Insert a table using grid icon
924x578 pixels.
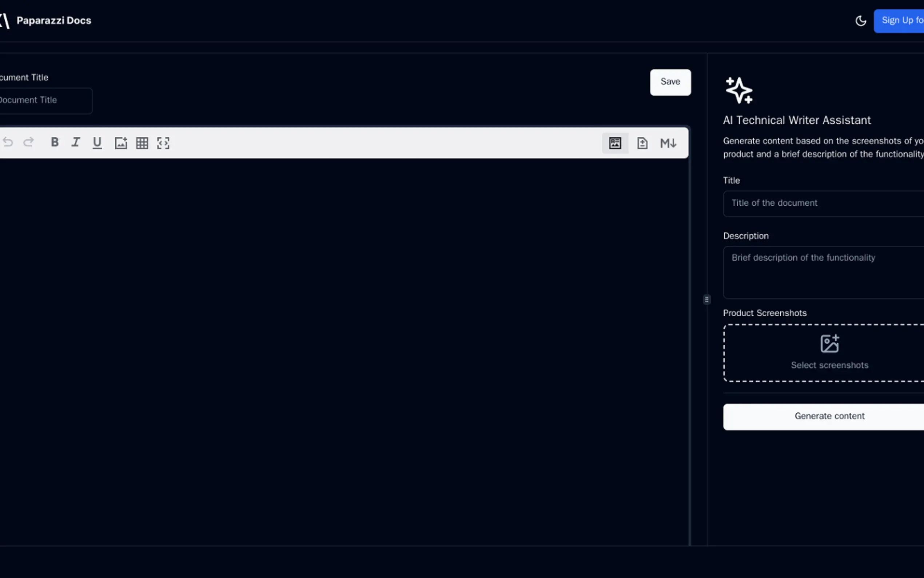(x=142, y=143)
